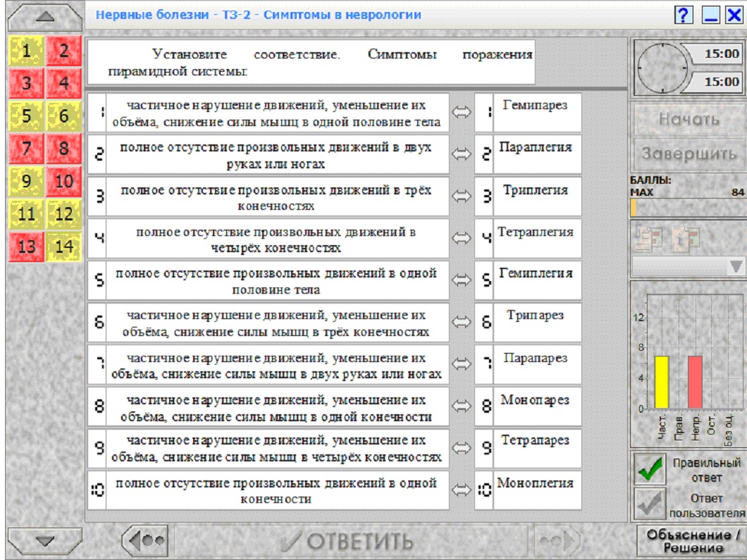Click the match arrow for Тетраплегия row
This screenshot has width=747, height=560.
[x=461, y=237]
